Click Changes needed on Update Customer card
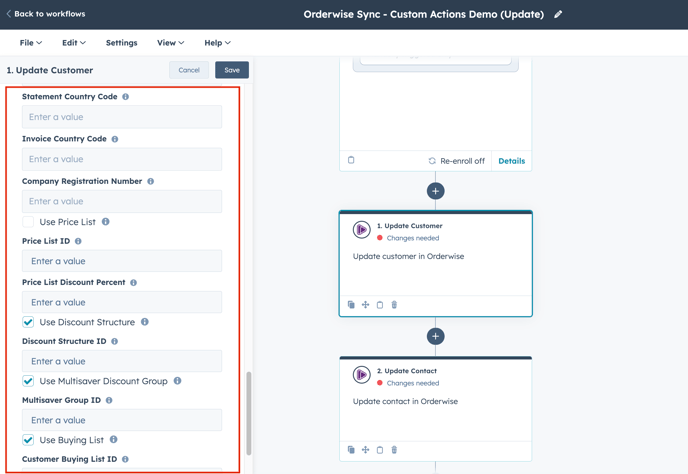The height and width of the screenshot is (474, 688). [408, 238]
